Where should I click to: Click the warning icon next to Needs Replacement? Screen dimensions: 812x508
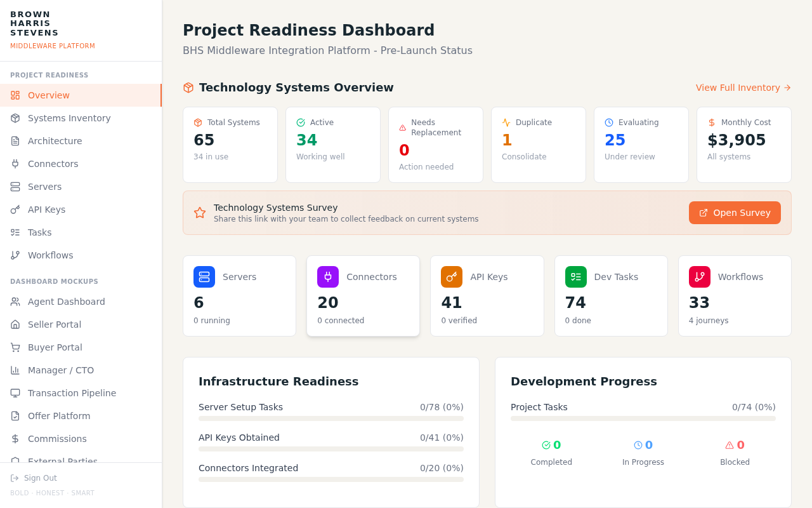tap(402, 127)
